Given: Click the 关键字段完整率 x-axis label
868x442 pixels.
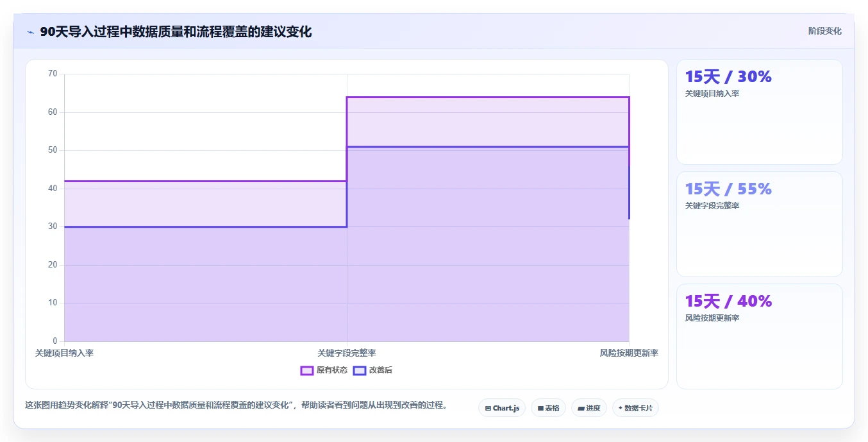Looking at the screenshot, I should (x=347, y=353).
